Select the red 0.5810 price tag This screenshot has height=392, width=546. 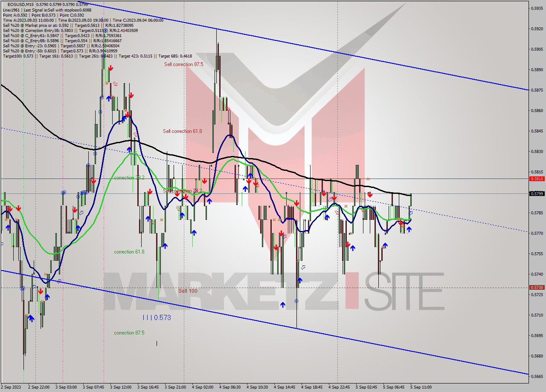tap(537, 179)
